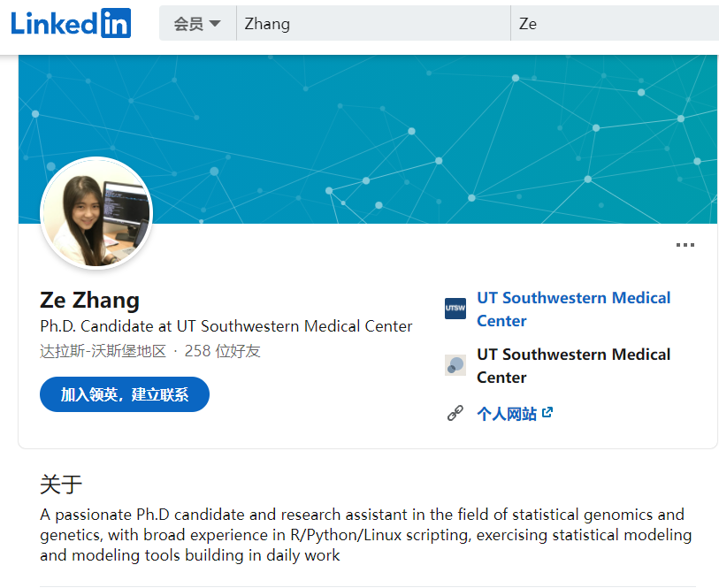This screenshot has width=719, height=588.
Task: Open the three-dot more options menu
Action: click(x=685, y=245)
